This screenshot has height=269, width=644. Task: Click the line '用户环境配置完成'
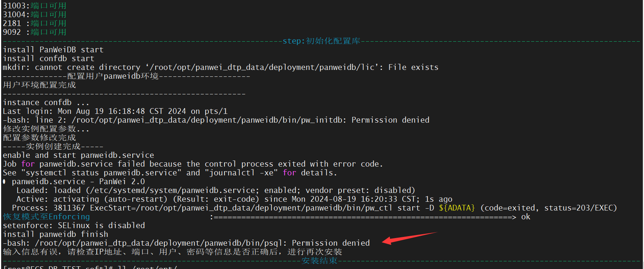39,85
